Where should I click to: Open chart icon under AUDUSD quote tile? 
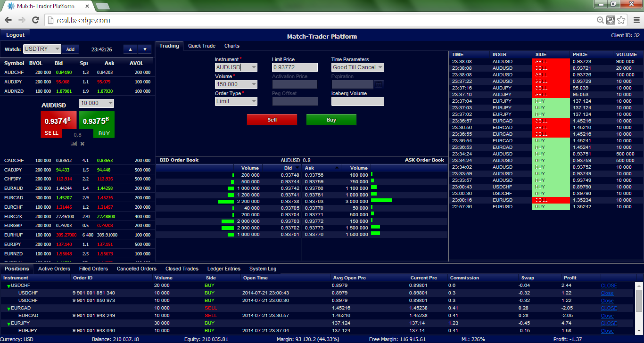(74, 144)
